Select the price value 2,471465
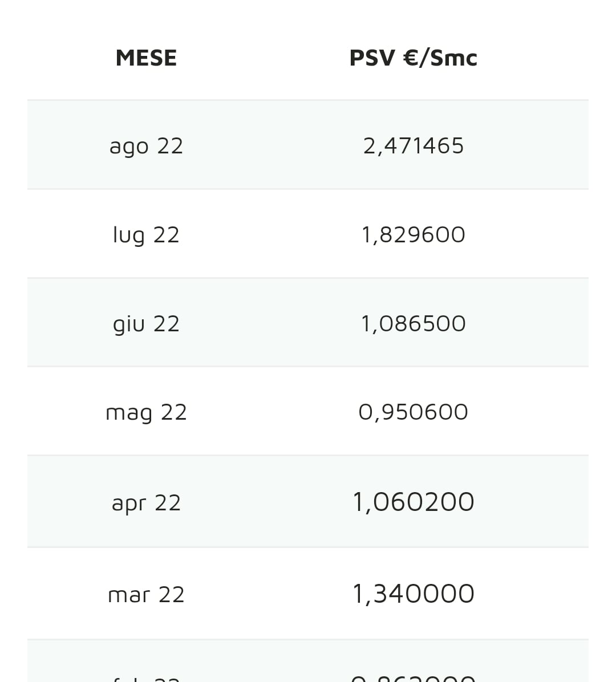 (413, 146)
